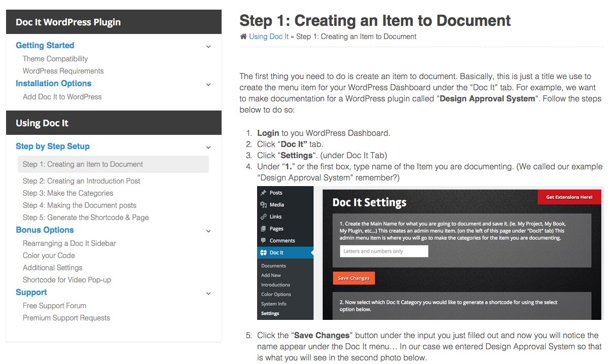609x364 pixels.
Task: Go to Step 5: Generate the Shortcode & Page
Action: [x=86, y=217]
